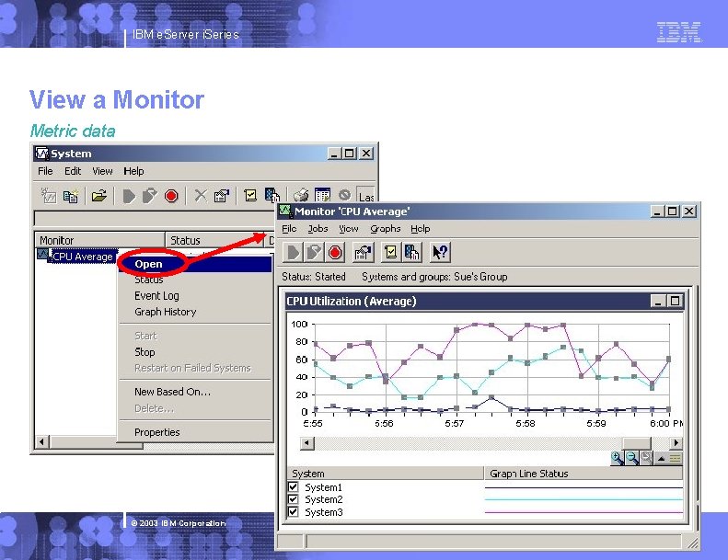Viewport: 728px width, 560px height.
Task: Click printer icon in System toolbar
Action: point(301,195)
